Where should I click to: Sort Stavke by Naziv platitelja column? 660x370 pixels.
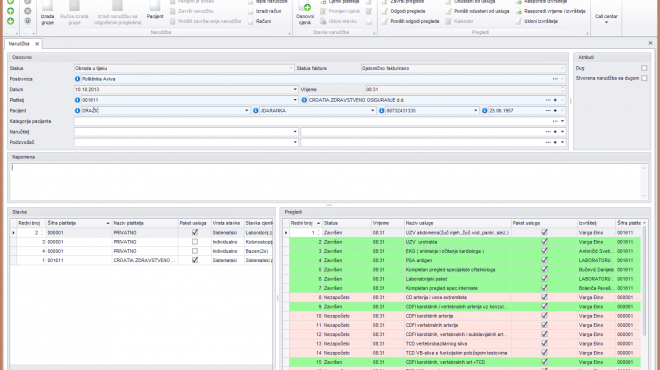click(x=144, y=223)
